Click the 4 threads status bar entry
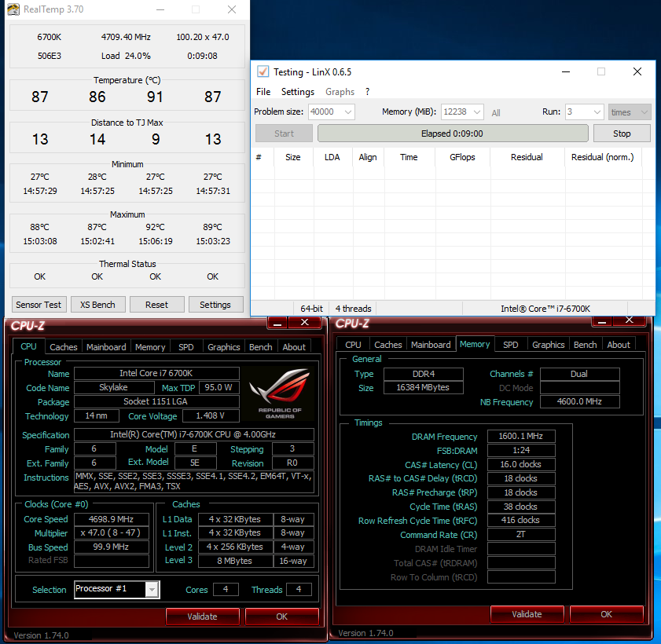 click(x=353, y=309)
